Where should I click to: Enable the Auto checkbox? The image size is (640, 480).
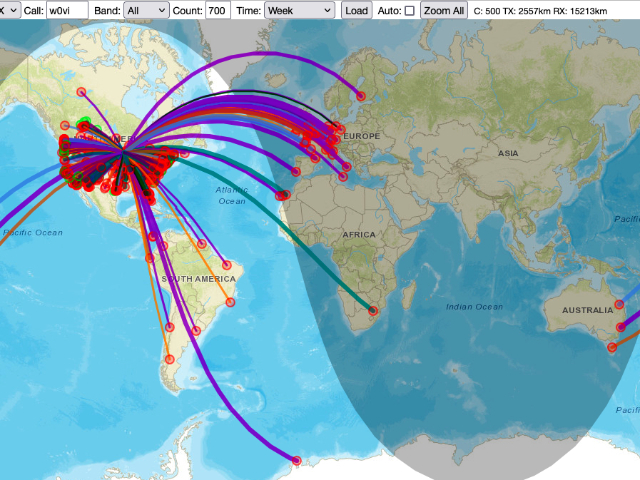click(x=409, y=10)
